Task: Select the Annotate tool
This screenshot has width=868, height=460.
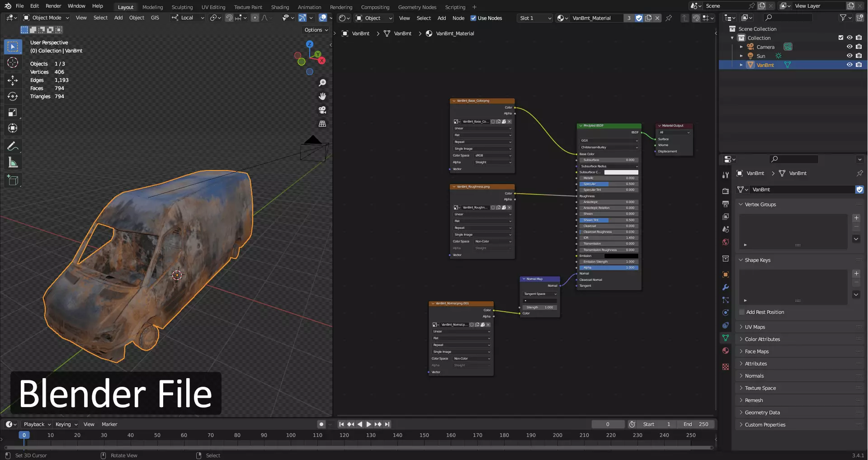Action: 13,146
